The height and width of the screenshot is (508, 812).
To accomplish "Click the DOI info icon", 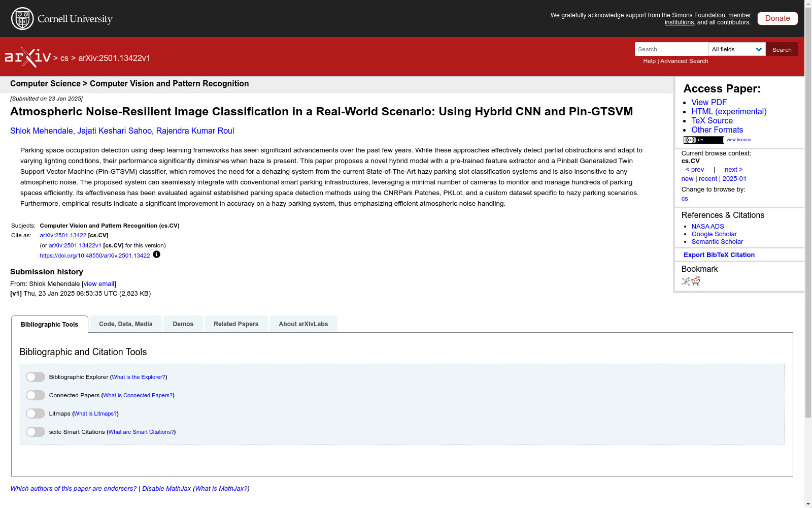I will [x=156, y=255].
